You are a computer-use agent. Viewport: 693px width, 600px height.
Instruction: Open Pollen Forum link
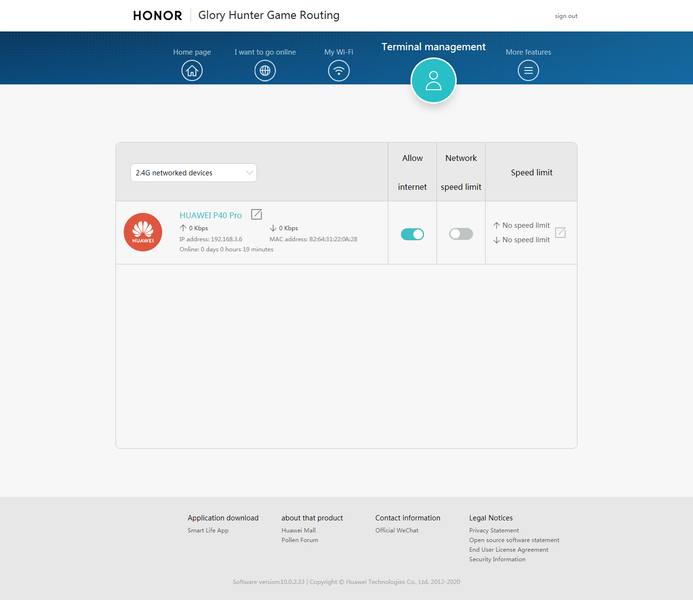pos(300,540)
